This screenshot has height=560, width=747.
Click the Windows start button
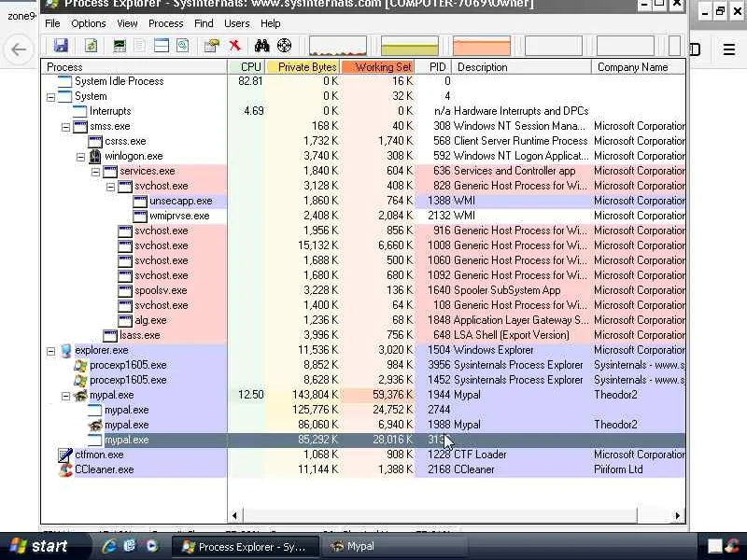click(x=43, y=546)
